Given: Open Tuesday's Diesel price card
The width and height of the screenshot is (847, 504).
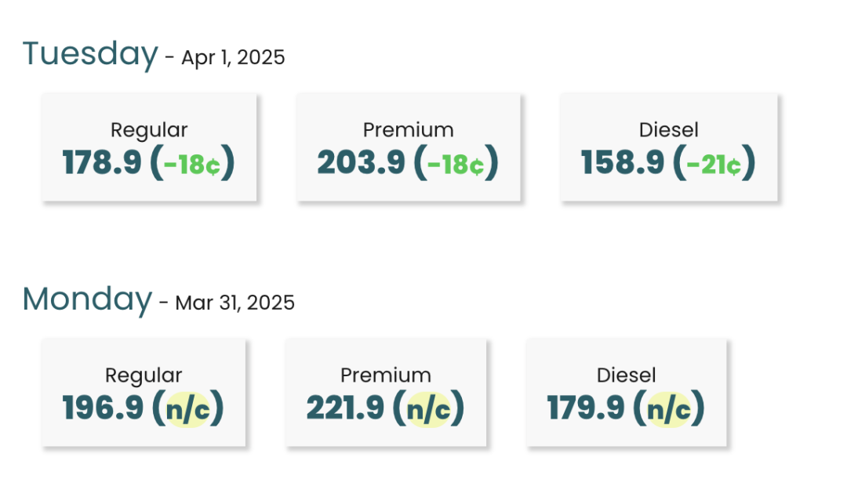Looking at the screenshot, I should click(669, 147).
